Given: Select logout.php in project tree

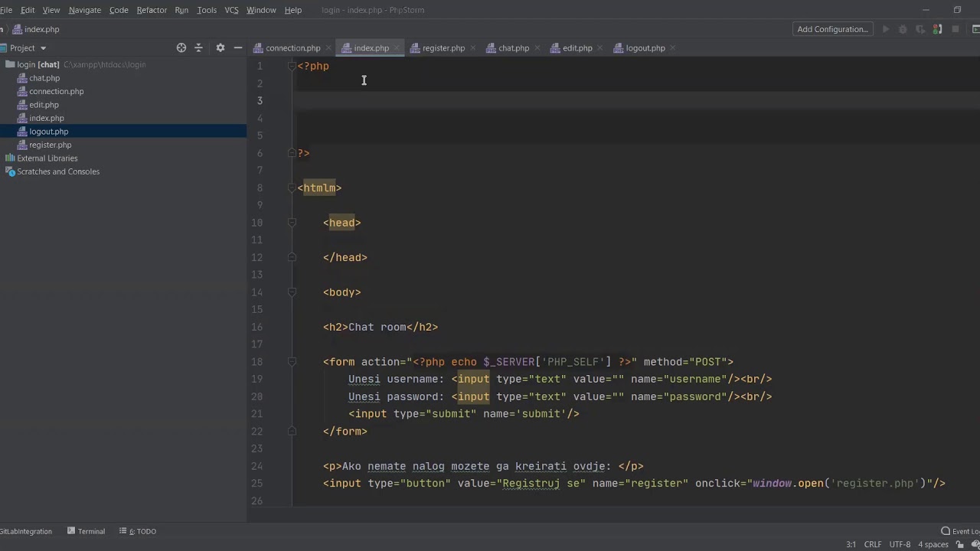Looking at the screenshot, I should (x=49, y=132).
